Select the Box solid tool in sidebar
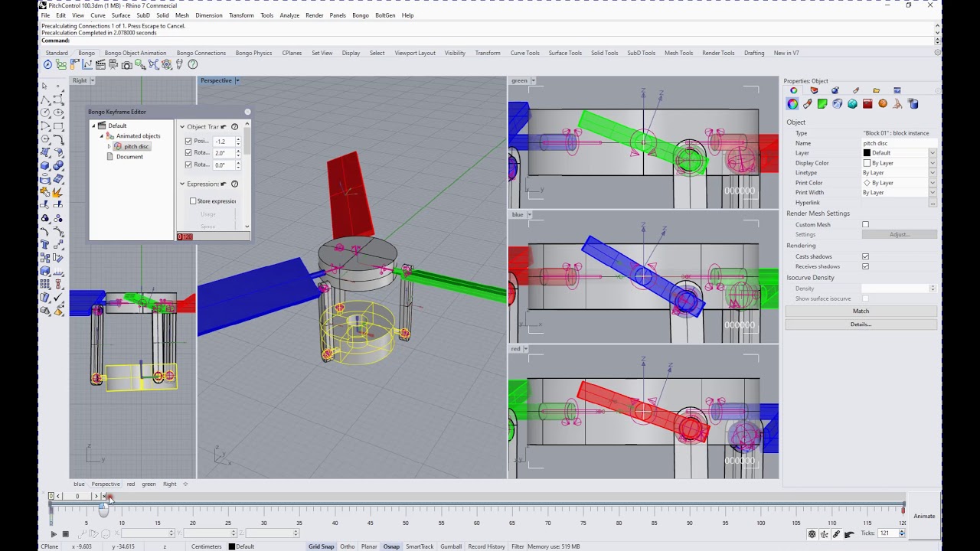This screenshot has width=980, height=551. tap(45, 165)
